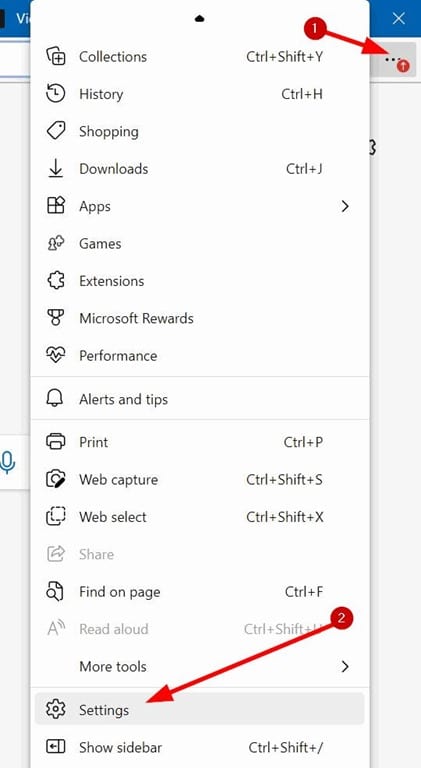Open the three-dot Settings and more button
The image size is (421, 768).
393,59
